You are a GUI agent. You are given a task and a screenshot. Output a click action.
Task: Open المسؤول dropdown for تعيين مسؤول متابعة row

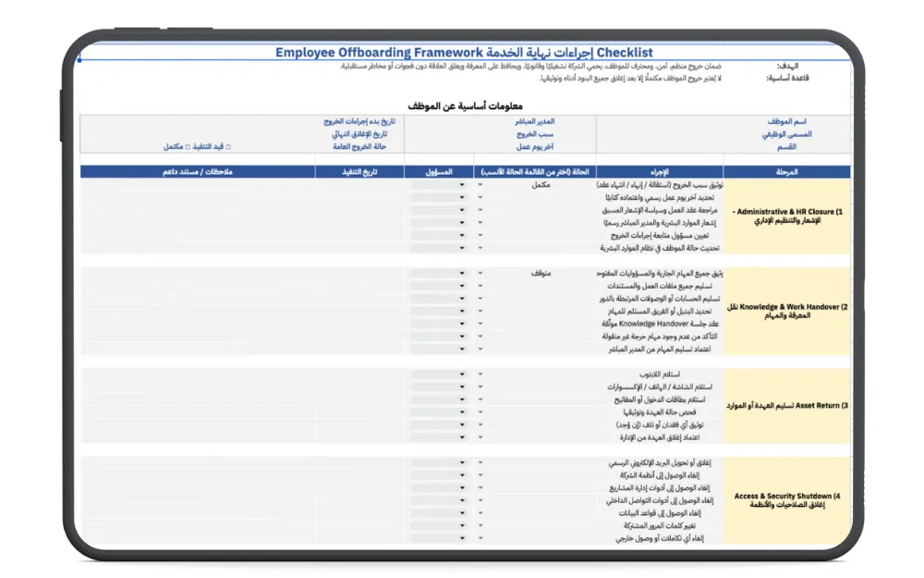[x=462, y=235]
